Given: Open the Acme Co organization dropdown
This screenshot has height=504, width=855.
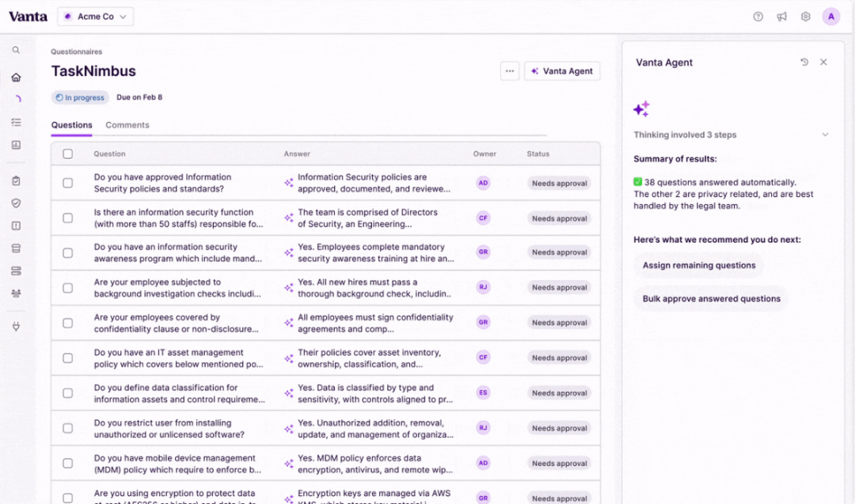Looking at the screenshot, I should click(x=95, y=17).
